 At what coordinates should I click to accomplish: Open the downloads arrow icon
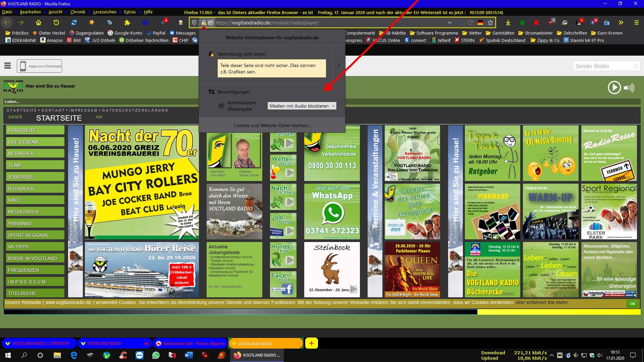point(508,22)
